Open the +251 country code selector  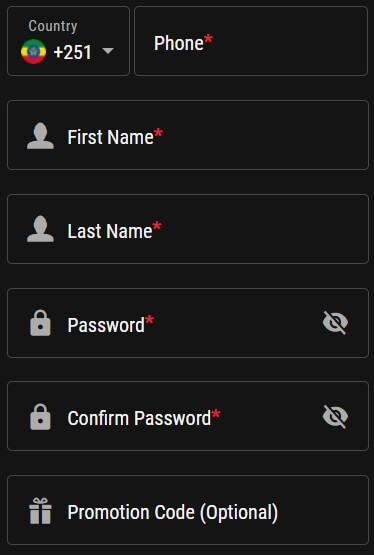68,41
